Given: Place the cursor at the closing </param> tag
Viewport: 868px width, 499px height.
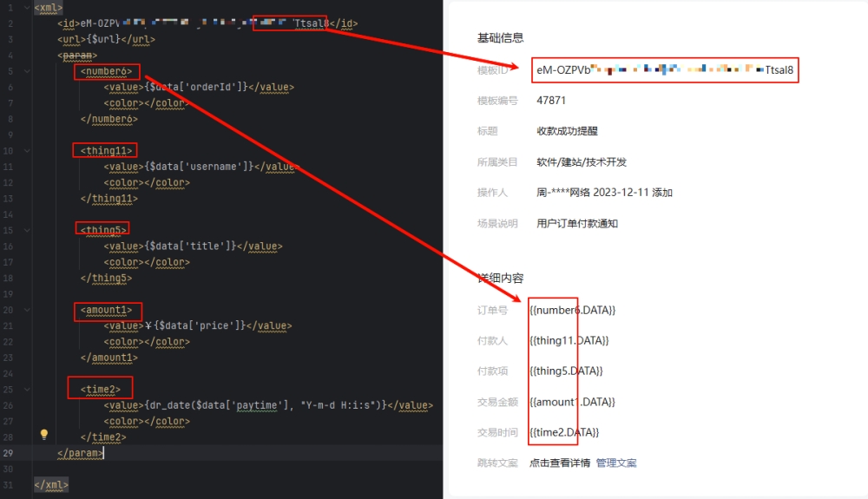Looking at the screenshot, I should tap(80, 453).
